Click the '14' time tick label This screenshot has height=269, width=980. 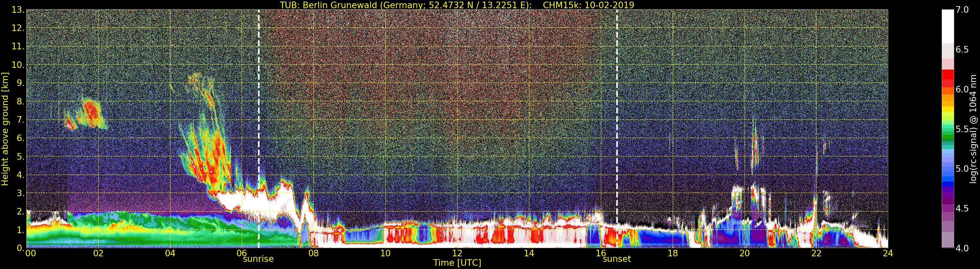coord(529,253)
